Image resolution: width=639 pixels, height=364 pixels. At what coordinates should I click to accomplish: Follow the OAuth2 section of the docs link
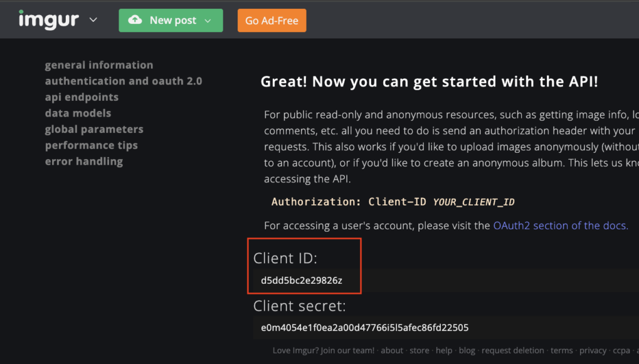(x=561, y=226)
